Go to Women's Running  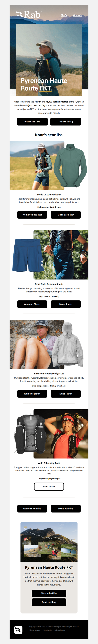coord(32,508)
